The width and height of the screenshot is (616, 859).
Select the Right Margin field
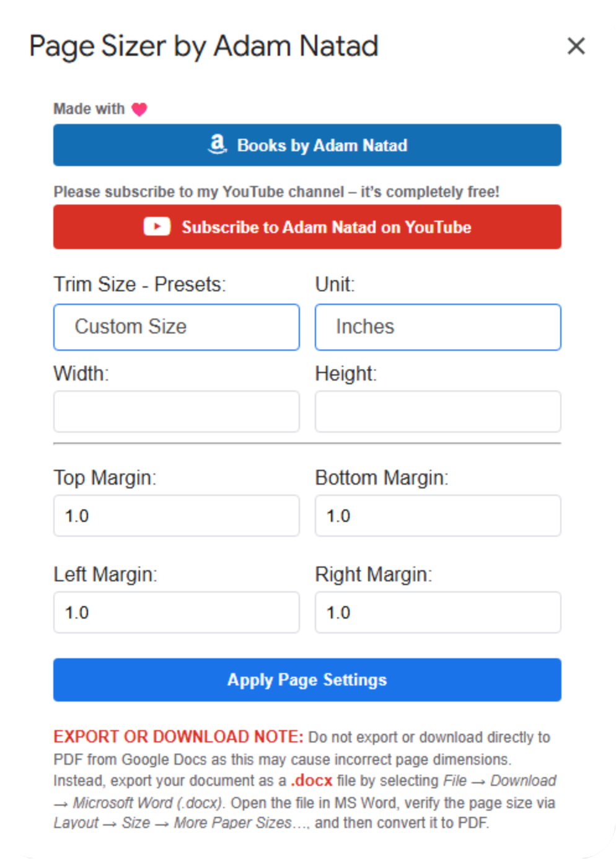coord(438,612)
